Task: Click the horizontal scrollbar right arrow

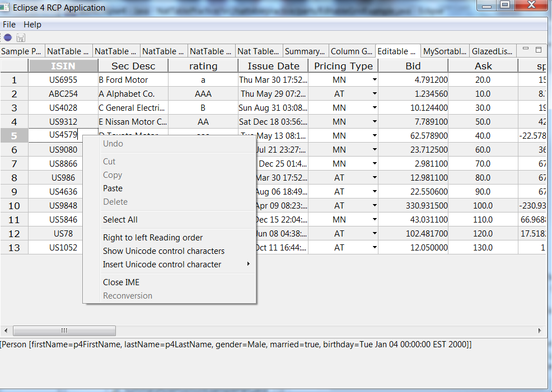Action: [x=540, y=330]
